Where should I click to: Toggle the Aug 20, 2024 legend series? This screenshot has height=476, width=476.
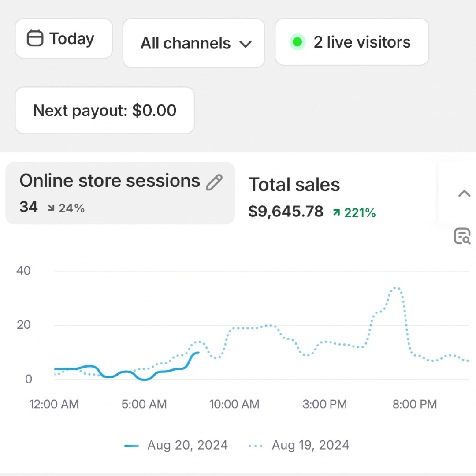187,445
